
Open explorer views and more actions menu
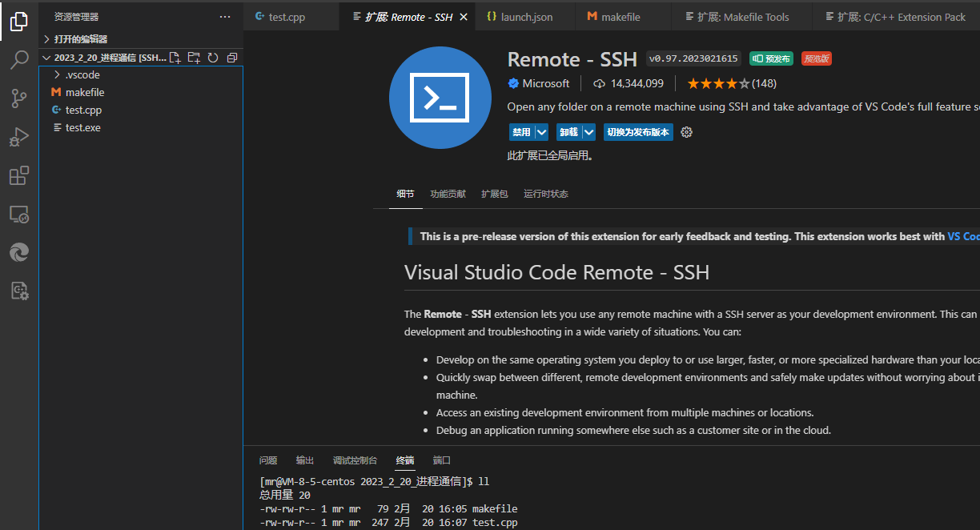tap(225, 17)
